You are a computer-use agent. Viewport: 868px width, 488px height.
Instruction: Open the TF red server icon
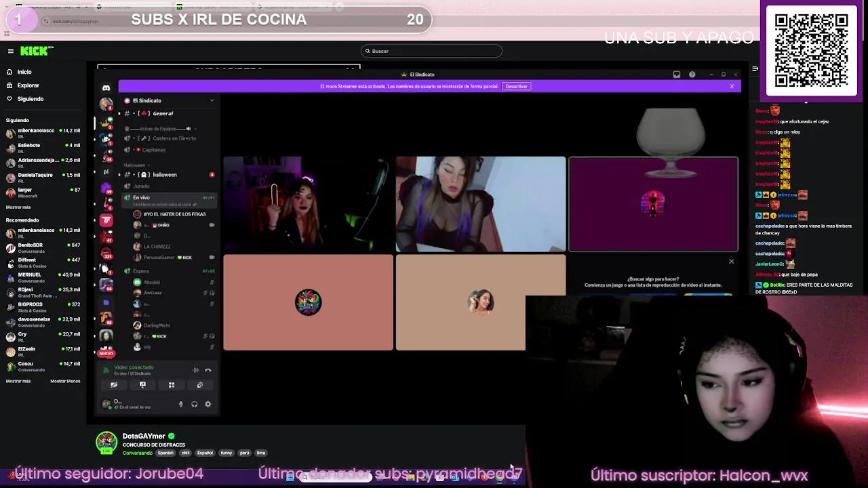(x=106, y=220)
